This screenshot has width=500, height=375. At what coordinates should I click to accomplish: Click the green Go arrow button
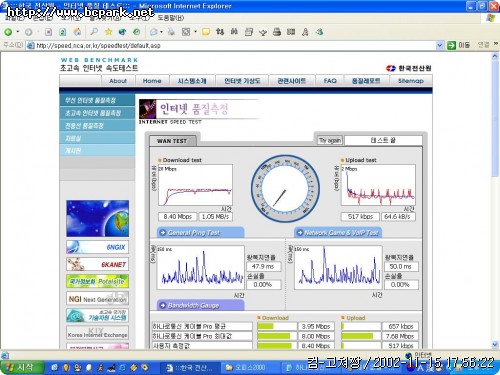(451, 45)
